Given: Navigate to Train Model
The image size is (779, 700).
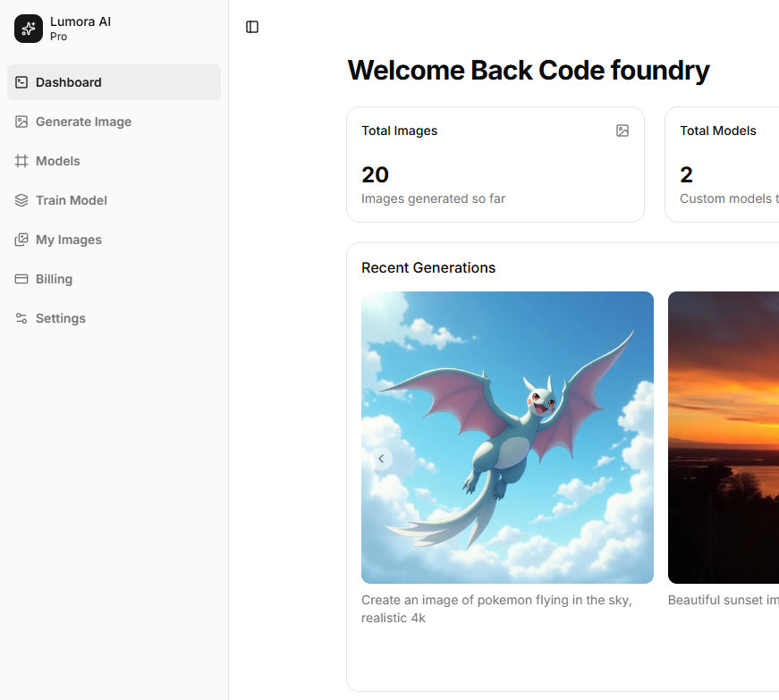Looking at the screenshot, I should pos(114,200).
